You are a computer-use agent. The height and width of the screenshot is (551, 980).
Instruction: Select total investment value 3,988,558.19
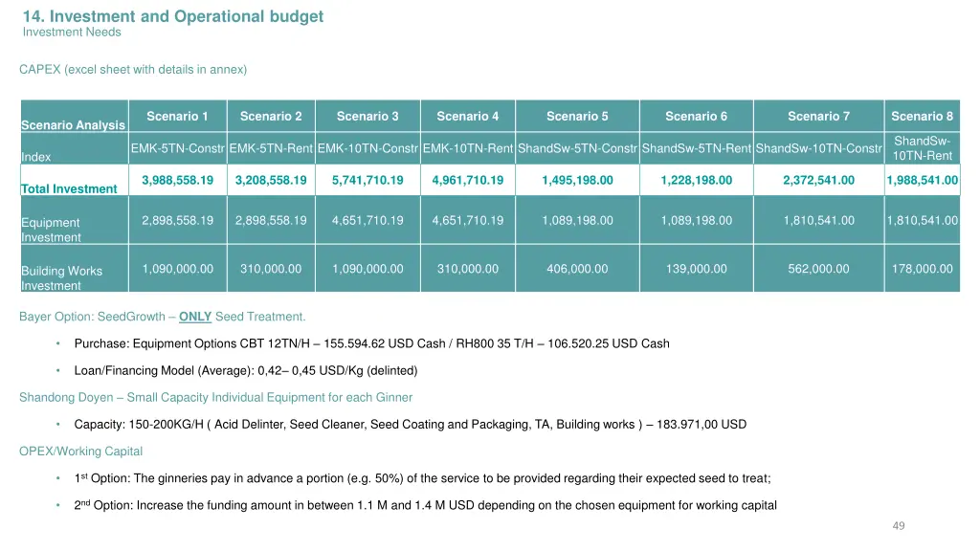tap(177, 181)
